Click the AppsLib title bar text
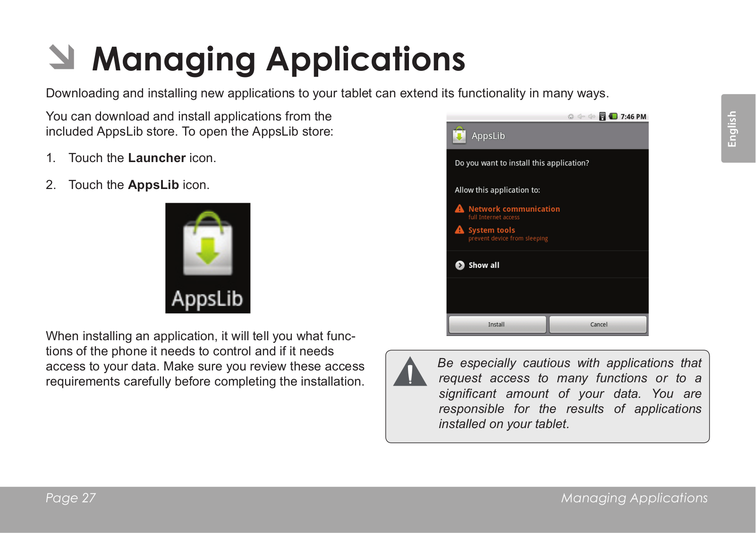Screen dimensions: 756x533 pyautogui.click(x=488, y=136)
